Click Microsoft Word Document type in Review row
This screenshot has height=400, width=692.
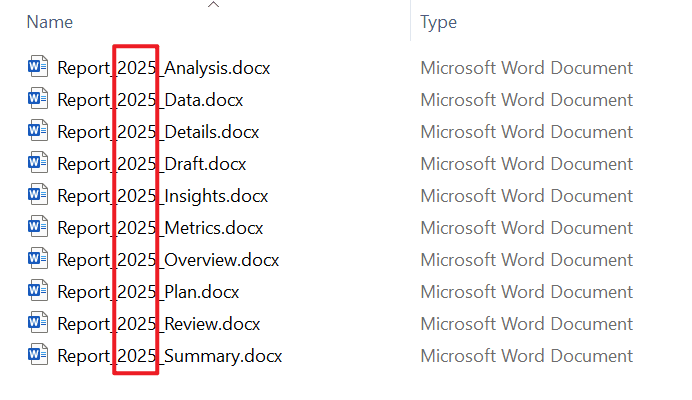(527, 324)
